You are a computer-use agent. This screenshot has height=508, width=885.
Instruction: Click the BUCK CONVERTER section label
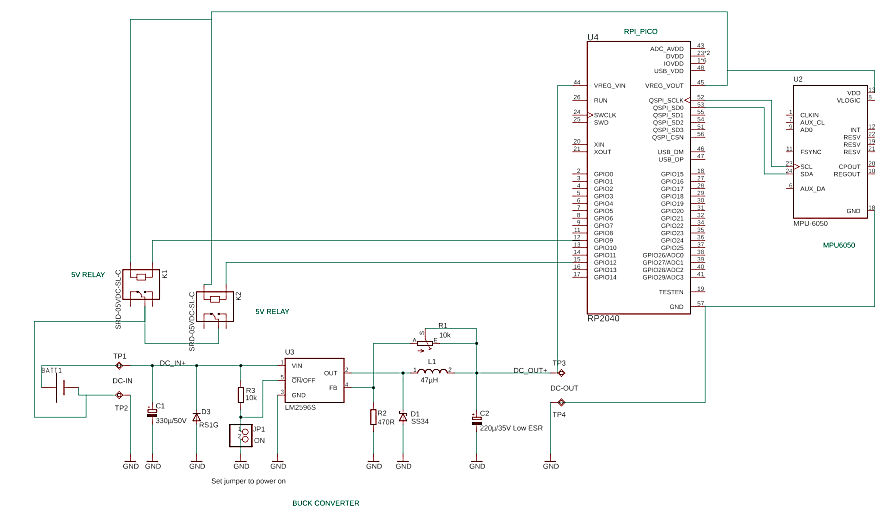(326, 503)
